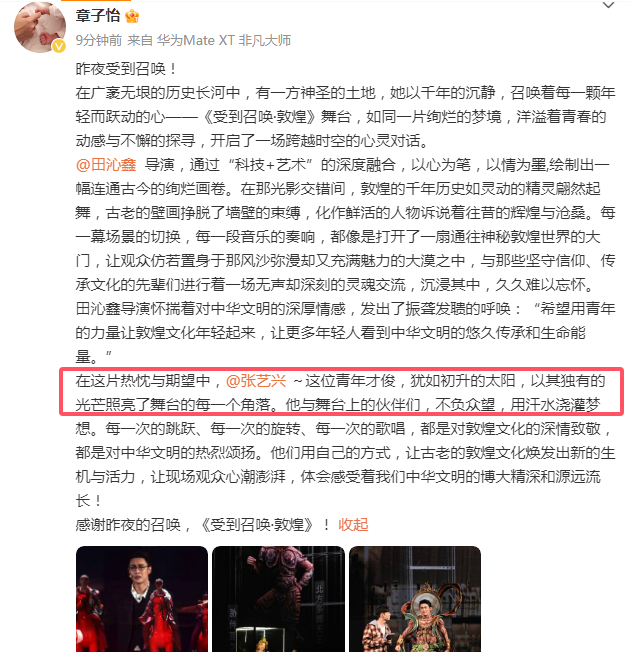Click the crown membership icon beside username

132,16
